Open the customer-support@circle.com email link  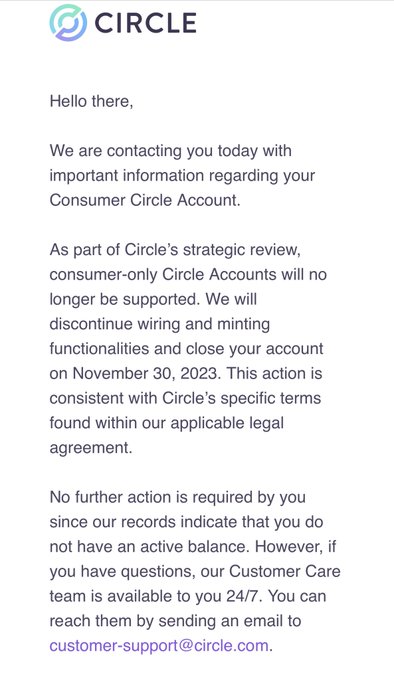coord(159,645)
